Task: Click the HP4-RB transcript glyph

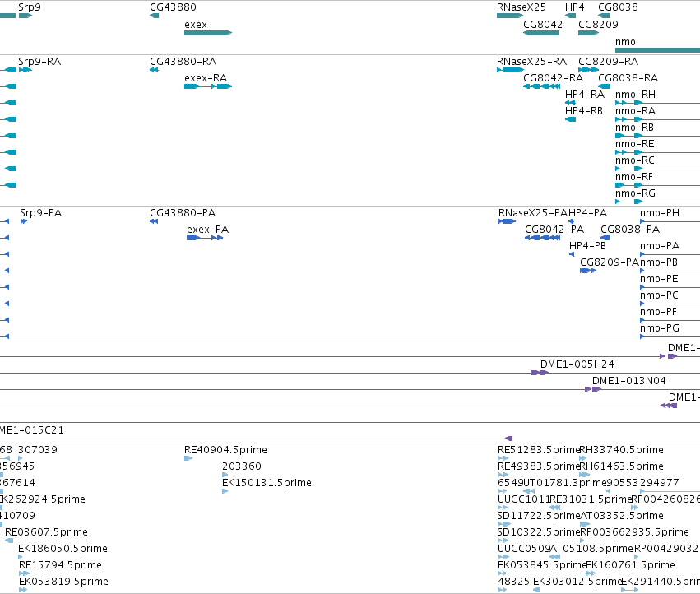Action: tap(570, 119)
